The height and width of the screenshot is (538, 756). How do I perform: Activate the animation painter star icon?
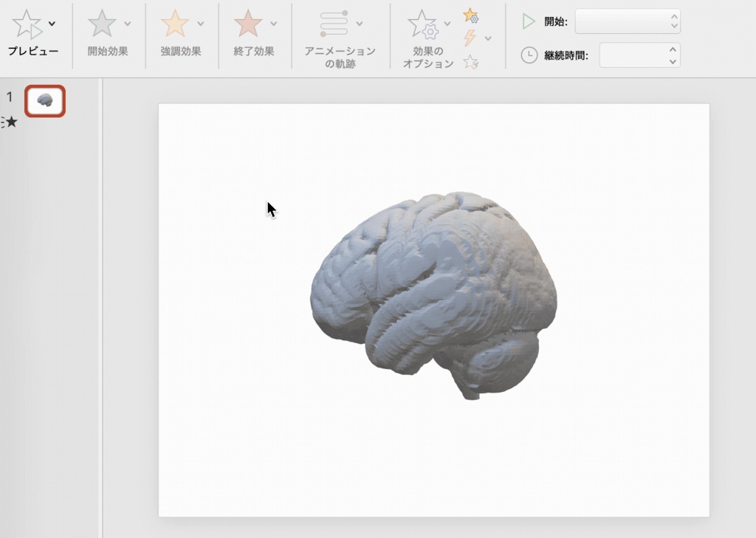click(x=472, y=62)
